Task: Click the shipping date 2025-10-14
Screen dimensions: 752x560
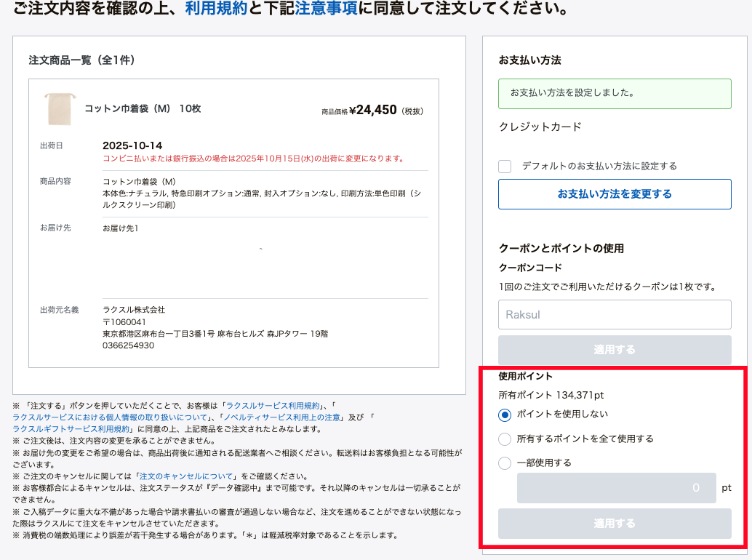Action: point(132,145)
